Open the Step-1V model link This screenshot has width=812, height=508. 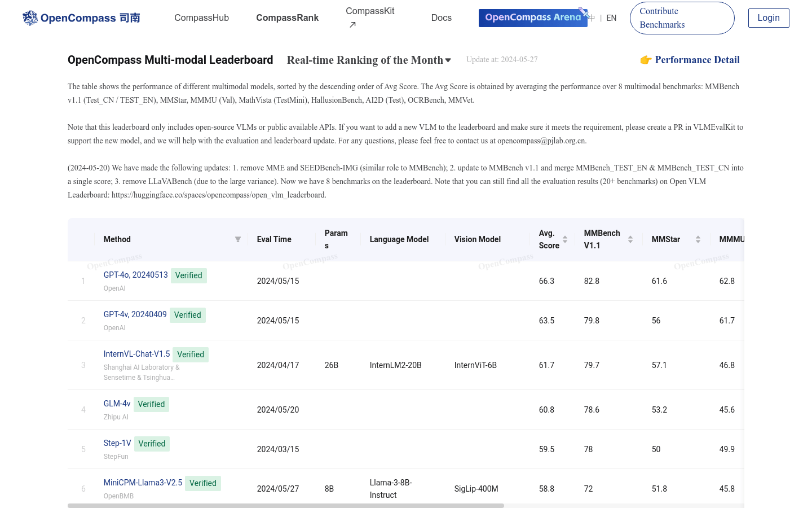click(117, 443)
